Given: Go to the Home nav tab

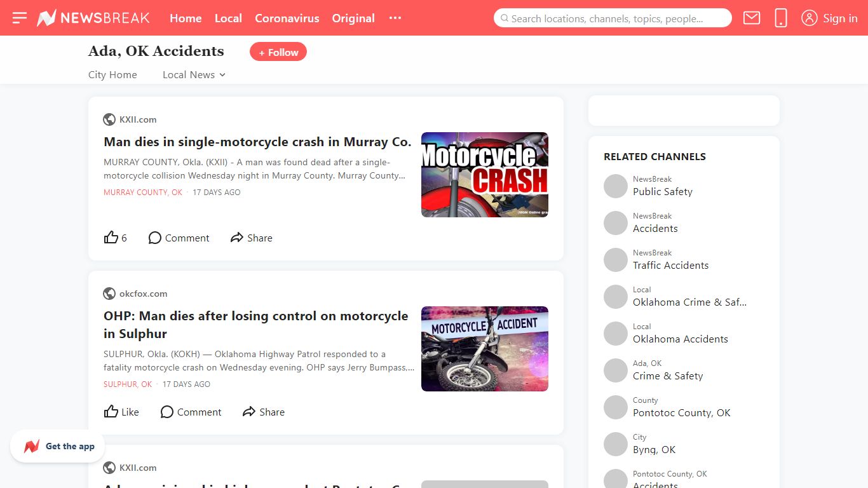Looking at the screenshot, I should [x=186, y=18].
